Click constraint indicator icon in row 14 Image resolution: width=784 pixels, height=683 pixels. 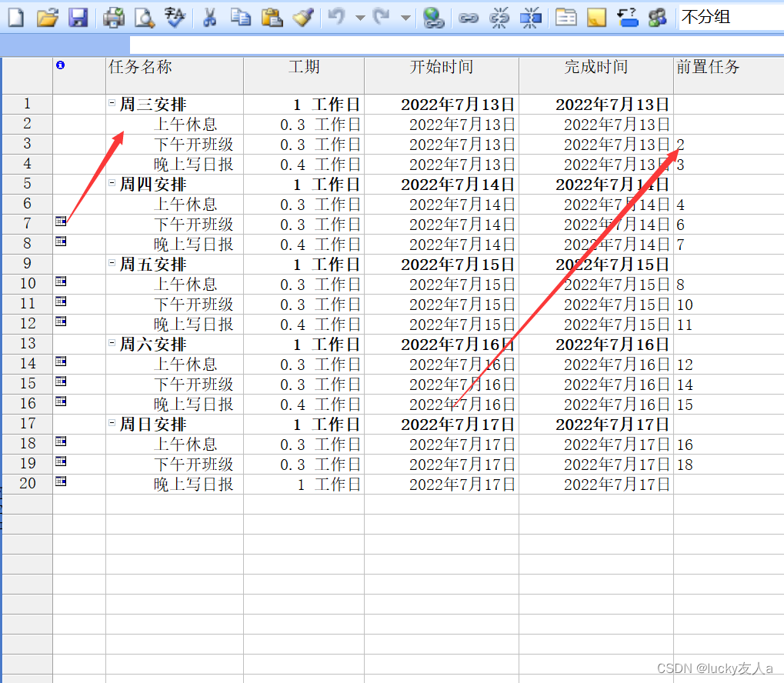61,361
